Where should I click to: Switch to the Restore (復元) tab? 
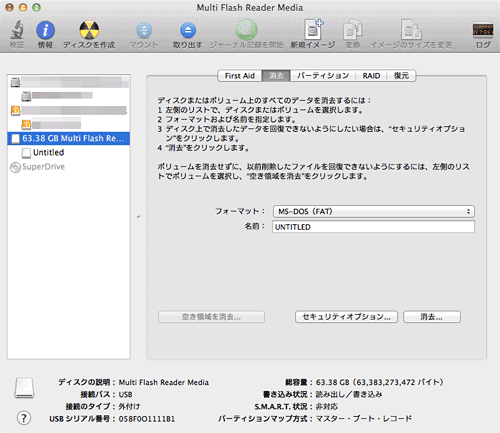(401, 76)
